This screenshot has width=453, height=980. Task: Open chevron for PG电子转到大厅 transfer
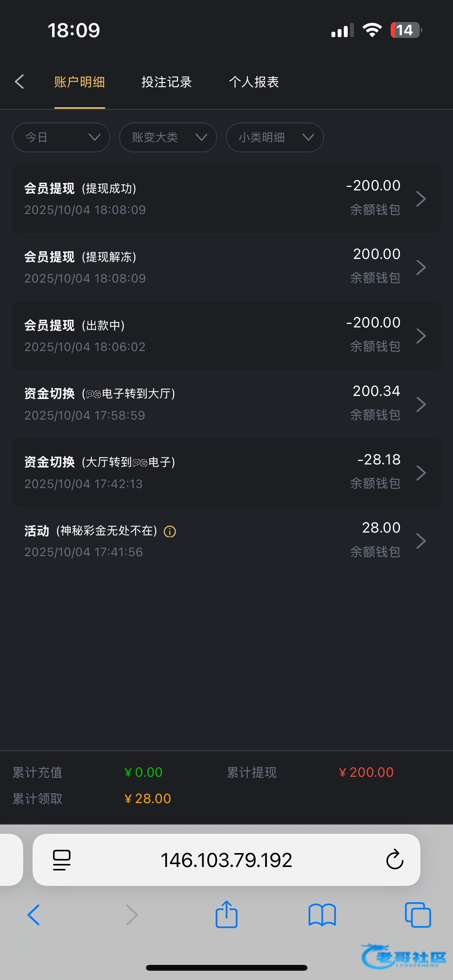point(421,404)
